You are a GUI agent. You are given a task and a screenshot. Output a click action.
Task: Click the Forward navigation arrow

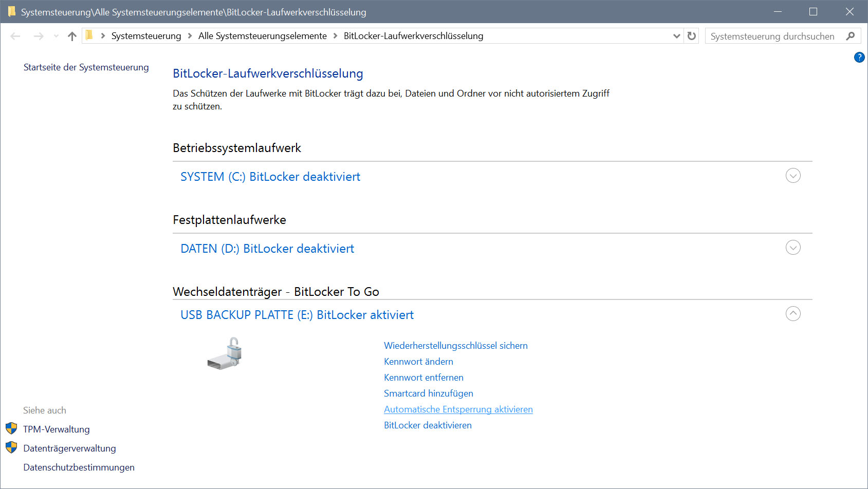tap(39, 36)
